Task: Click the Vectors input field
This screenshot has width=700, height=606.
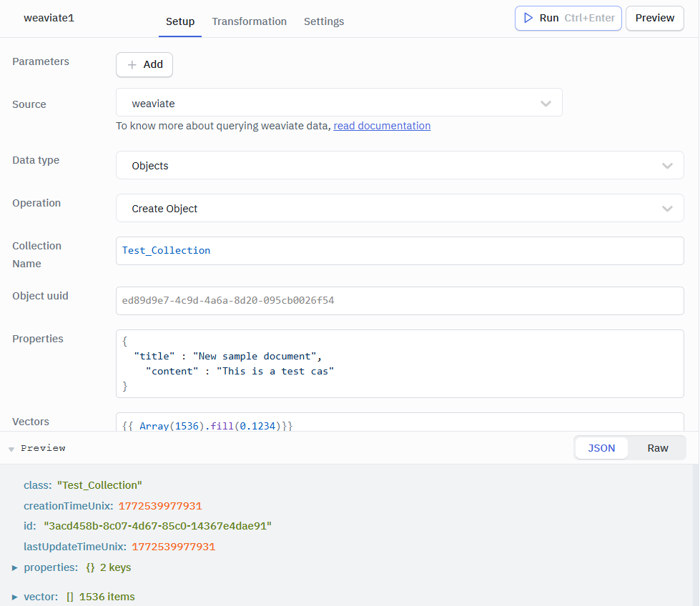Action: click(x=400, y=422)
